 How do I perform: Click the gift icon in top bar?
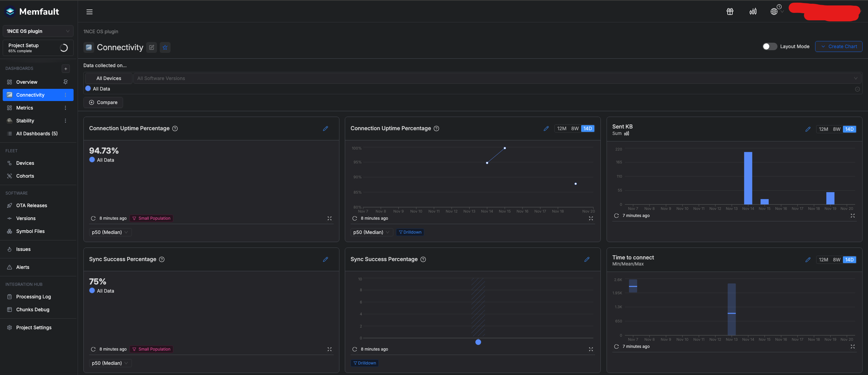tap(730, 12)
